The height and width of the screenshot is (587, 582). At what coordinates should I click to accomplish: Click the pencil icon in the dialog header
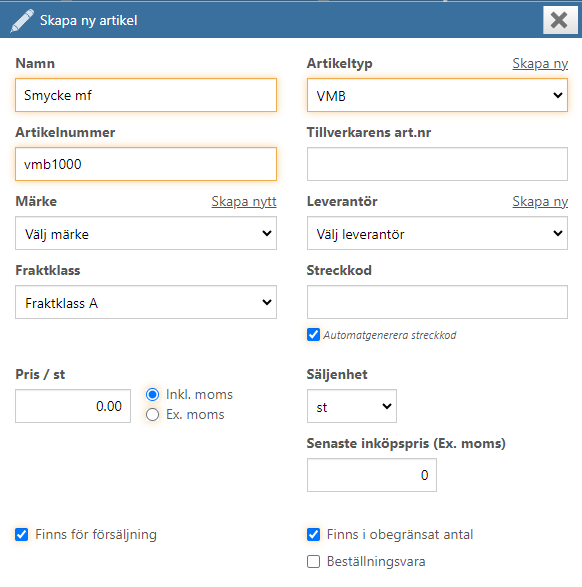click(22, 21)
